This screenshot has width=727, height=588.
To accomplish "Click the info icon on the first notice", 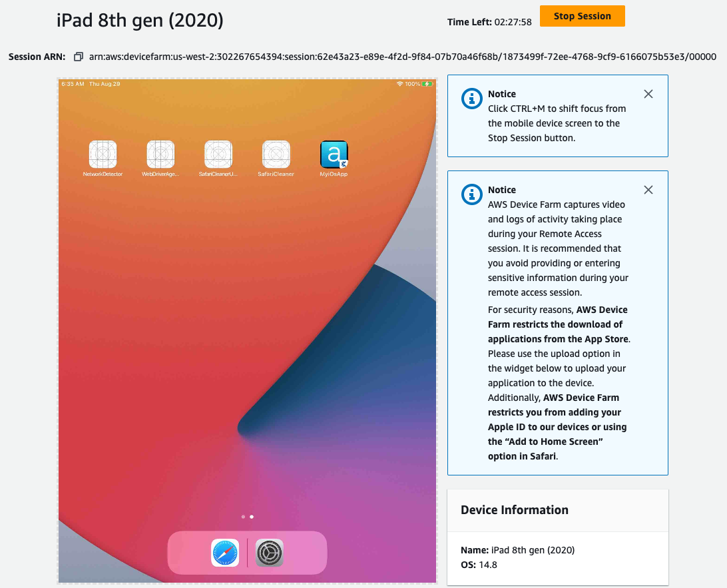I will pyautogui.click(x=472, y=99).
